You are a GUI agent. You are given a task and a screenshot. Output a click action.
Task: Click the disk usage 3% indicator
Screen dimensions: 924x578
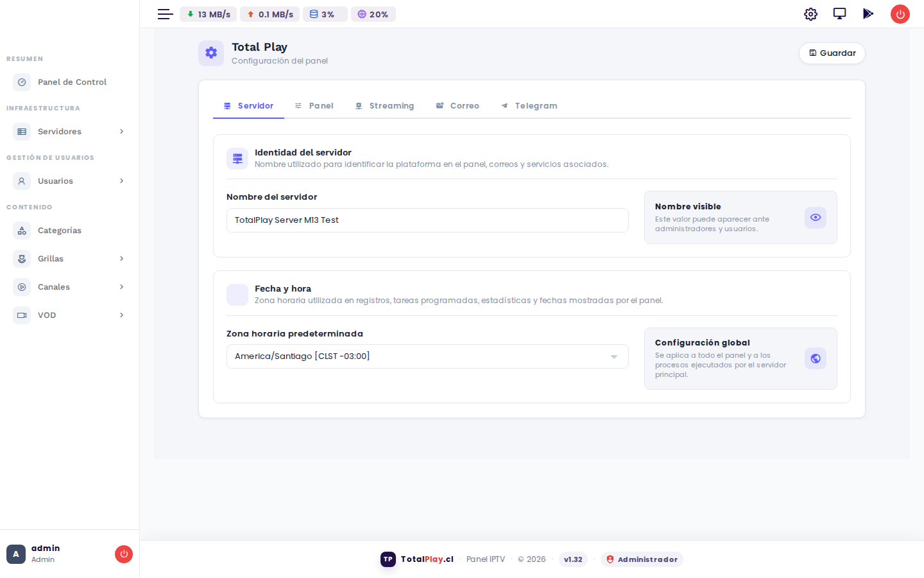coord(325,14)
